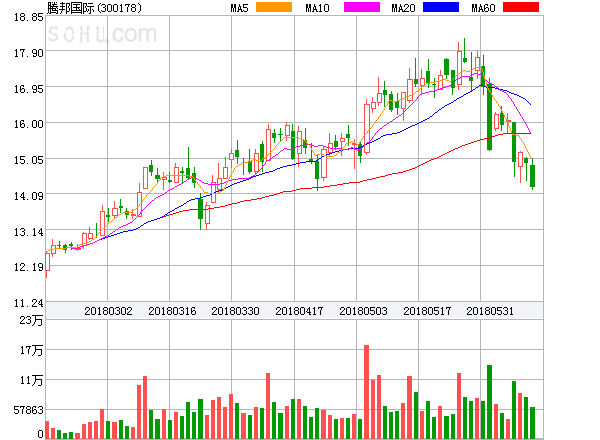Click the 14.09 price axis label
Viewport: 600px width, 440px height.
(x=29, y=196)
